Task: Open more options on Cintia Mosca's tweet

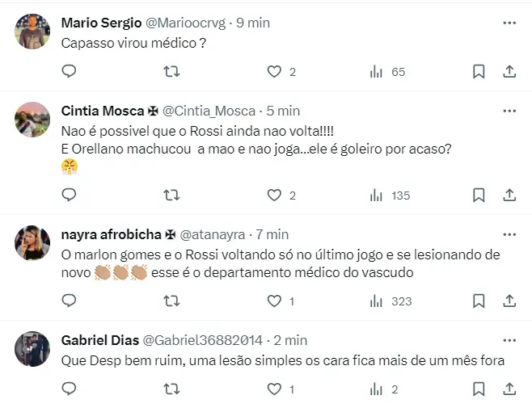Action: 509,111
